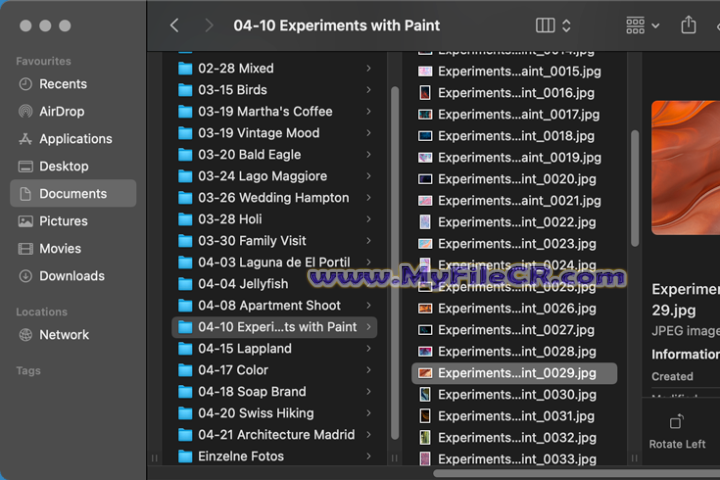720x480 pixels.
Task: Expand 04-08 Apartment Shoot chevron
Action: pos(368,305)
